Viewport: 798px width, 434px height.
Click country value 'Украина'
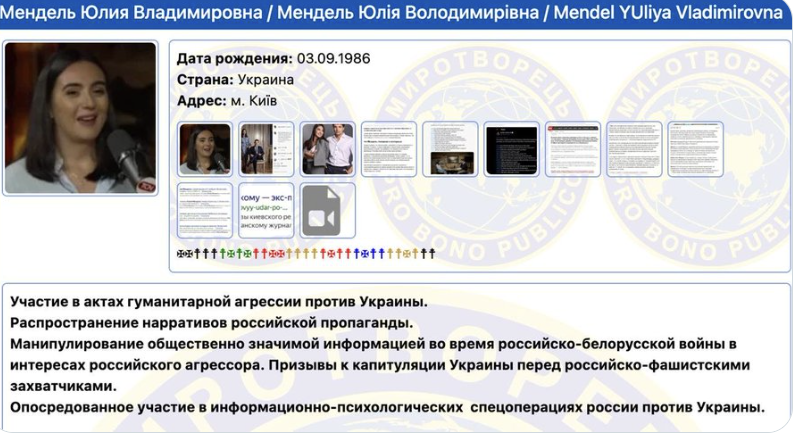point(266,80)
